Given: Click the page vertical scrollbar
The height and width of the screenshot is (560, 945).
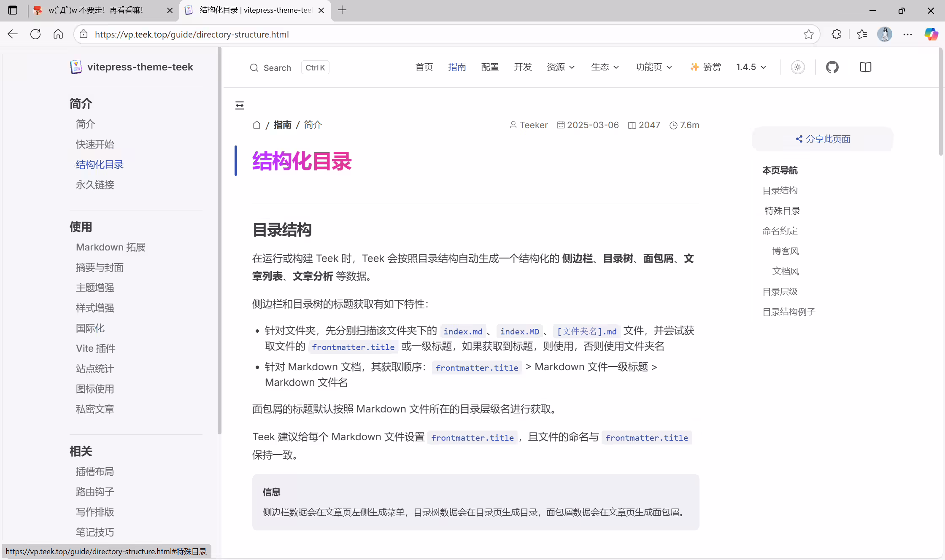Looking at the screenshot, I should coord(941,101).
